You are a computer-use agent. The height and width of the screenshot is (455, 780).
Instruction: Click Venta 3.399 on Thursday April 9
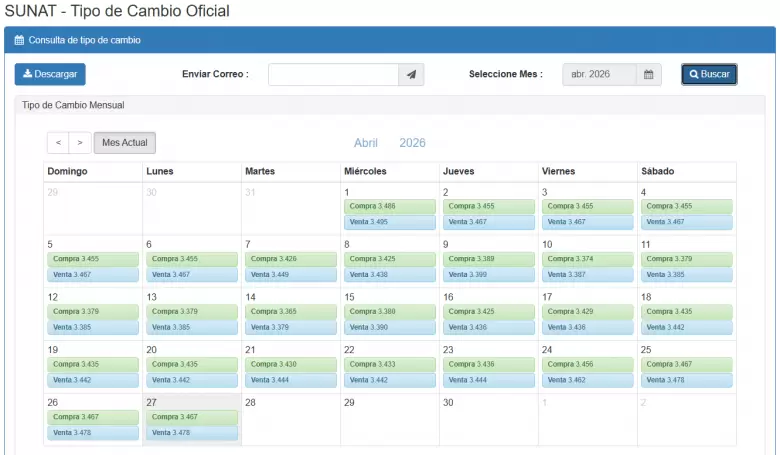(488, 274)
